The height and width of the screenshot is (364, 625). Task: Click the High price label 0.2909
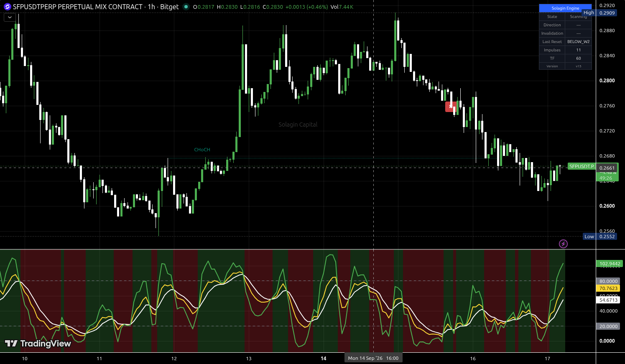pos(607,13)
